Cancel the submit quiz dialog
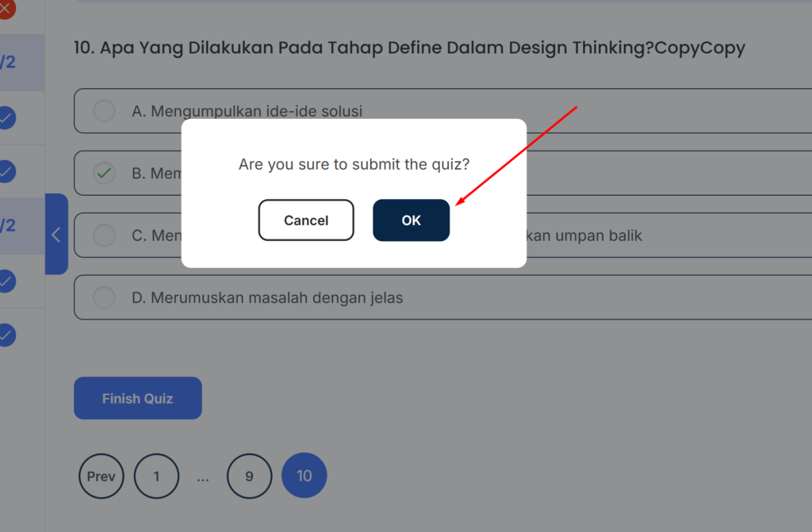The height and width of the screenshot is (532, 812). click(x=306, y=220)
